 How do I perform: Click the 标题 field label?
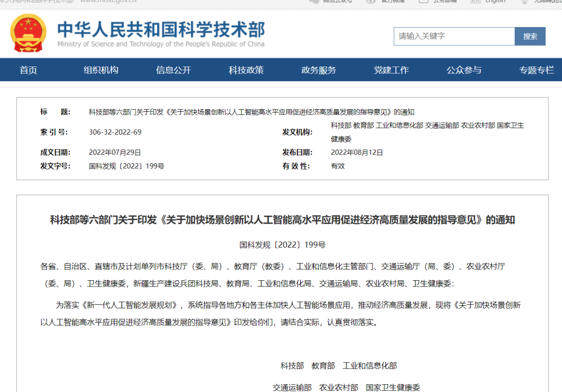[x=55, y=112]
